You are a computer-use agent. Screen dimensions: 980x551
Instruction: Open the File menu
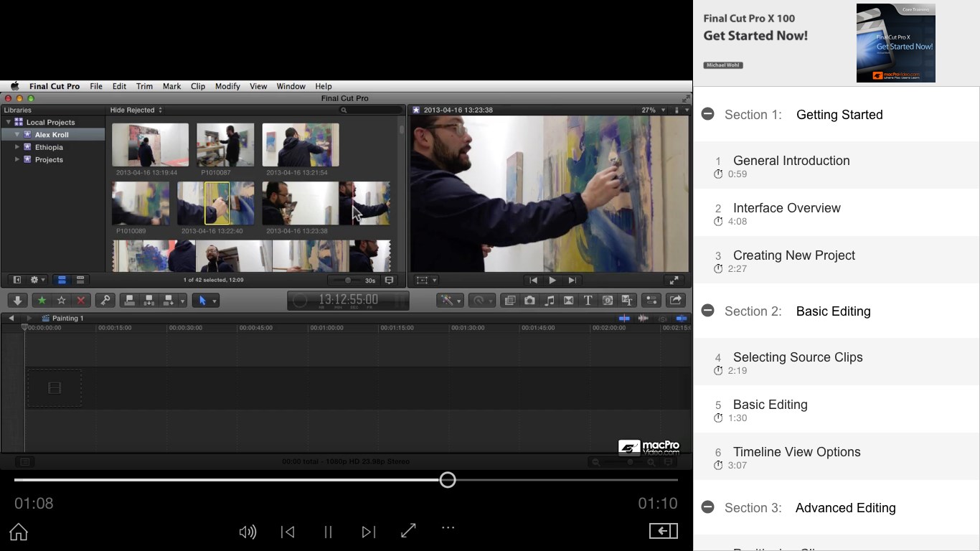[x=96, y=86]
